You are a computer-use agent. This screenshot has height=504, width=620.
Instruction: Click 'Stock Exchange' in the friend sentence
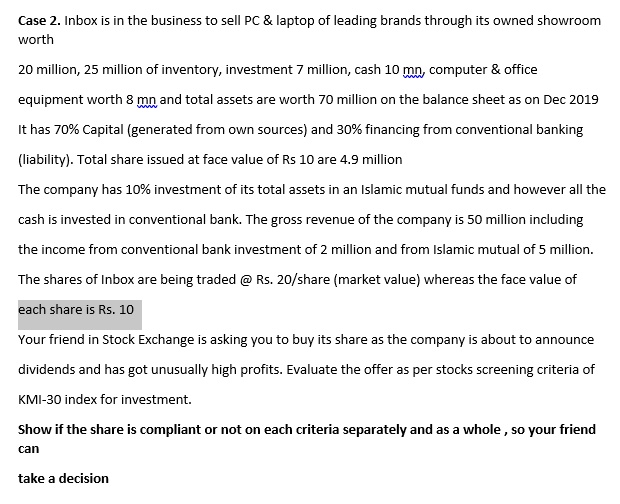pos(148,340)
